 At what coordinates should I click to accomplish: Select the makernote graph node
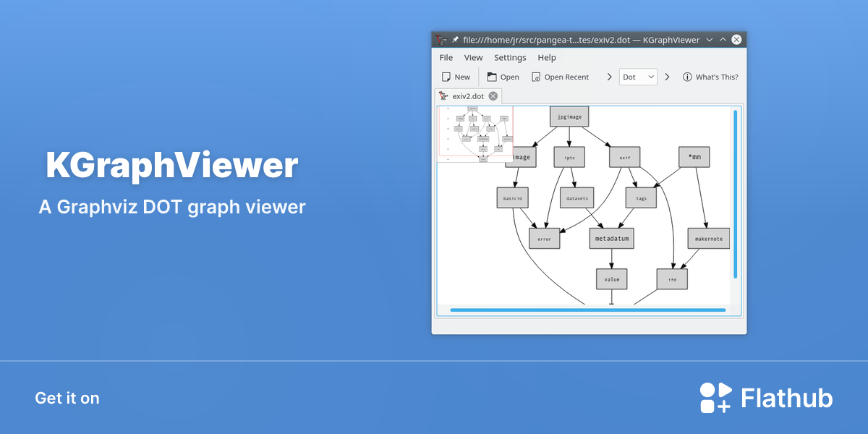(708, 239)
